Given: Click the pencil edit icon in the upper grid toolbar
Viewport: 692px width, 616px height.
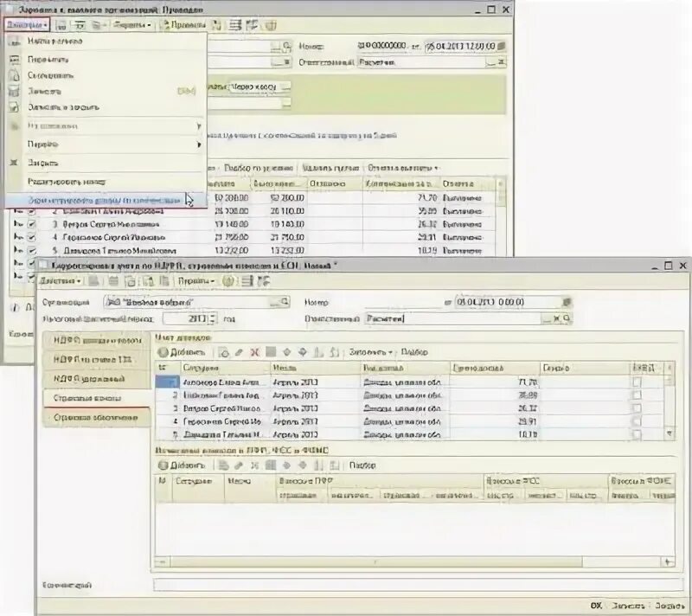Looking at the screenshot, I should 239,352.
